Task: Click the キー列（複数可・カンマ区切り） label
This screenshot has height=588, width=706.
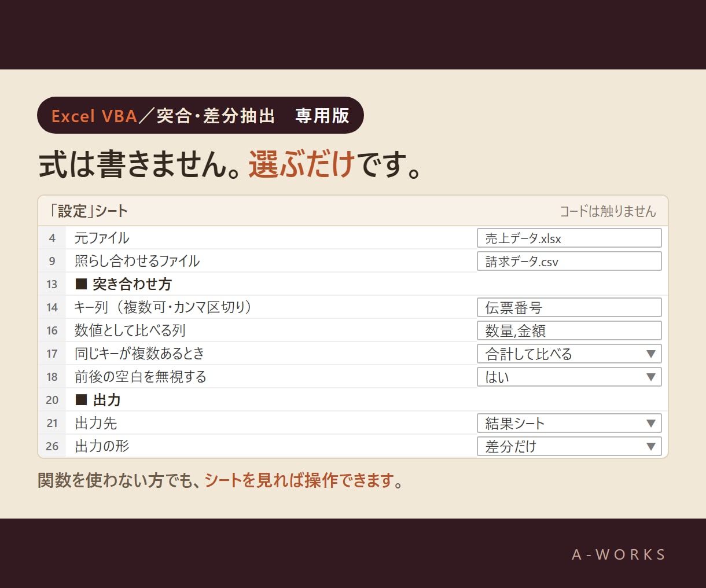Action: [x=163, y=307]
